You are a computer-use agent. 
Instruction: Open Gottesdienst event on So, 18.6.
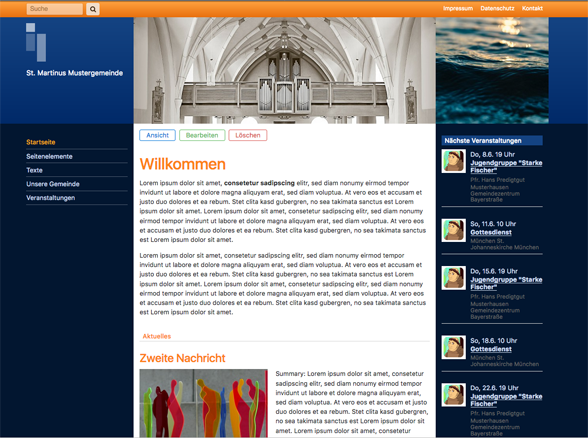coord(491,349)
